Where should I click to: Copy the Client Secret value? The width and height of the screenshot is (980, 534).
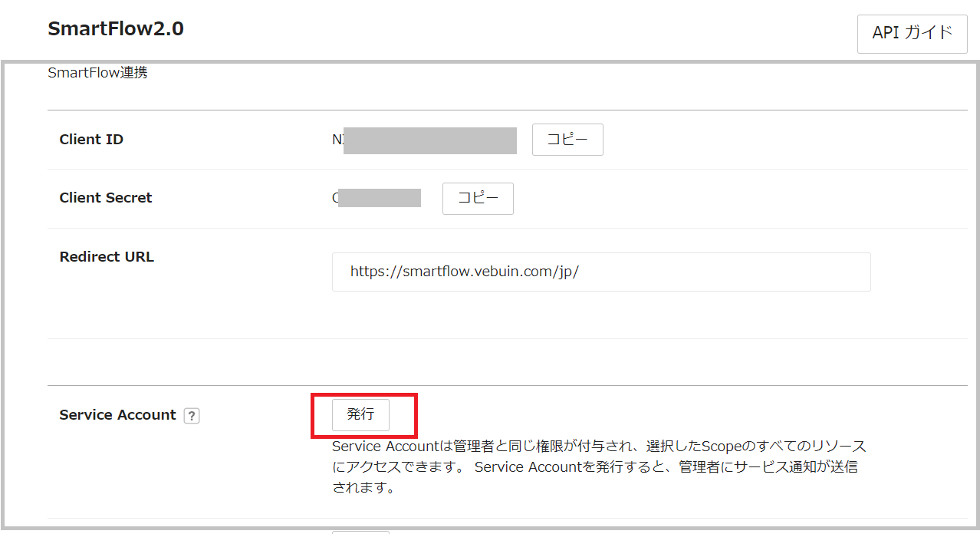tap(478, 198)
